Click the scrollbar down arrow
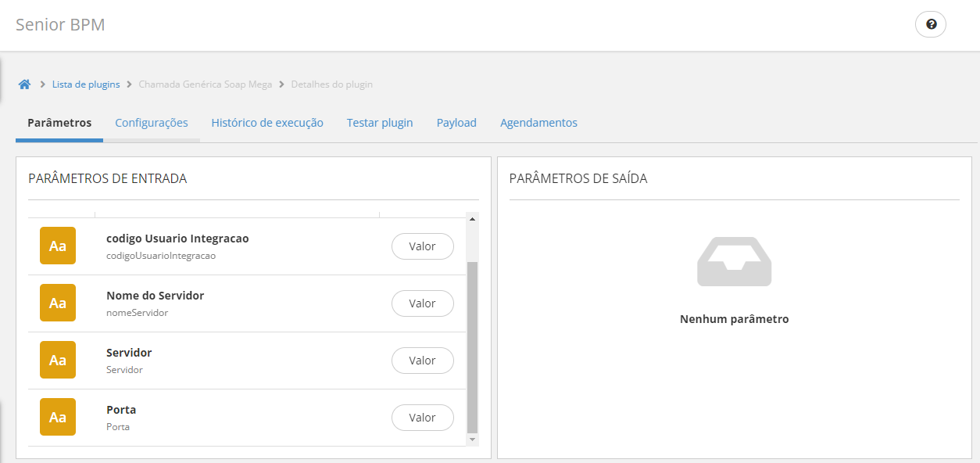Viewport: 980px width, 463px height. [472, 440]
